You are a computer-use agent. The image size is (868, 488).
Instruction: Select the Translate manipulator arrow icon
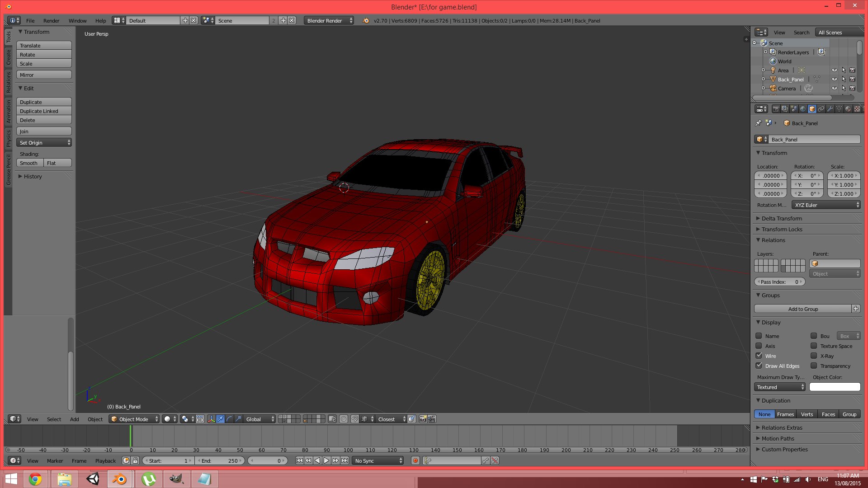tap(220, 419)
